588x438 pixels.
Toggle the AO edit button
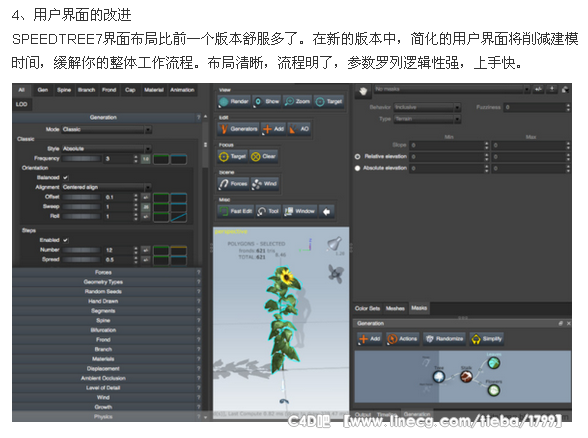coord(299,129)
